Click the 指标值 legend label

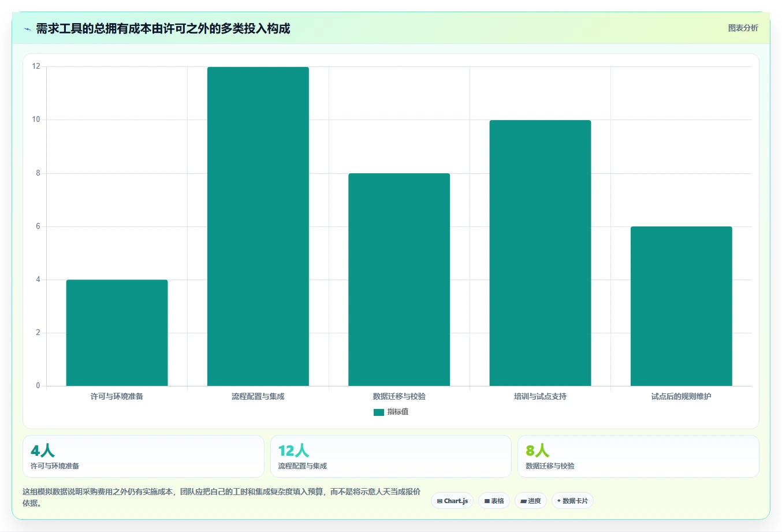398,412
